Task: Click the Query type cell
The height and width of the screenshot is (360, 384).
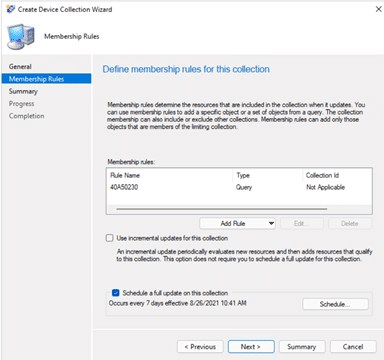Action: click(x=244, y=187)
